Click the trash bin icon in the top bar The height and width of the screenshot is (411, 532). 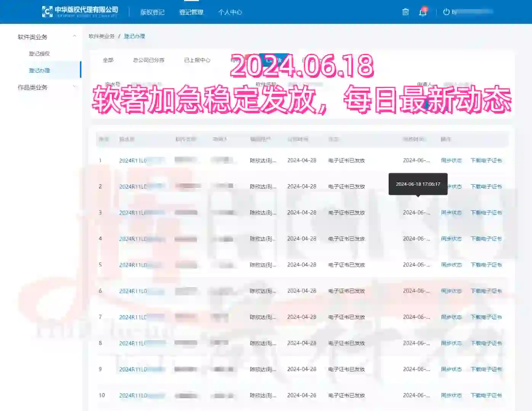(x=405, y=12)
